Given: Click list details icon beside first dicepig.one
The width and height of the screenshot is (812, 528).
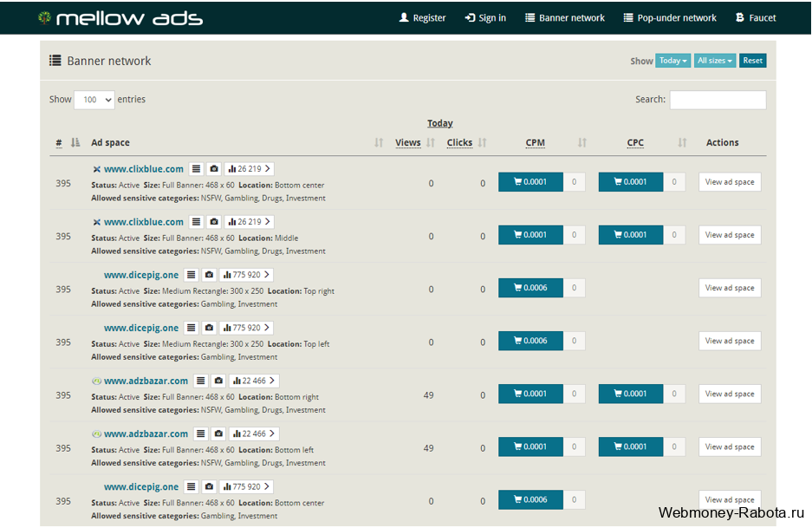Looking at the screenshot, I should coord(192,275).
